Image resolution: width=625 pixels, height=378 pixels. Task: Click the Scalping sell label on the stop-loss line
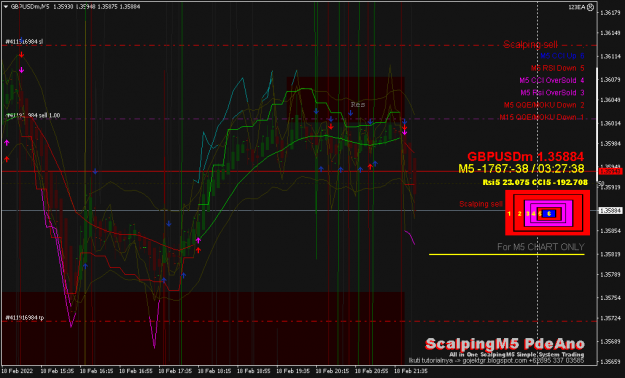pos(530,44)
